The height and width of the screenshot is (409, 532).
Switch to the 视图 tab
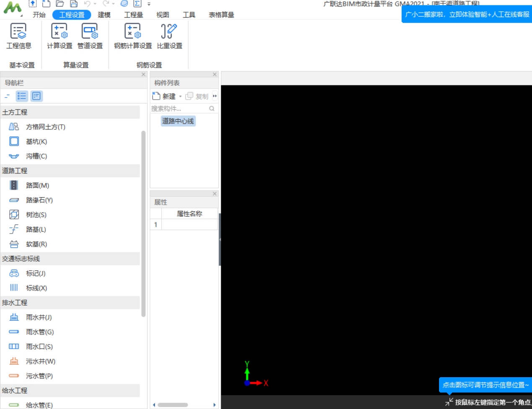point(163,15)
